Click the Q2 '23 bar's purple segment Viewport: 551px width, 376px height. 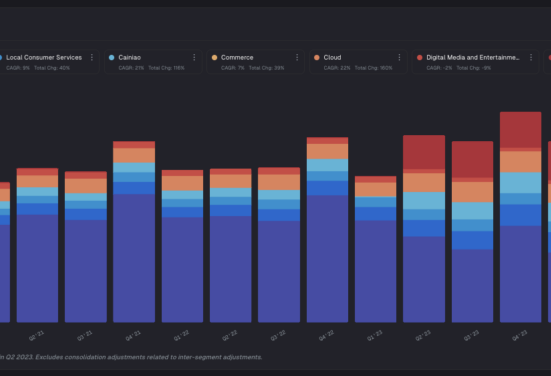(x=424, y=279)
